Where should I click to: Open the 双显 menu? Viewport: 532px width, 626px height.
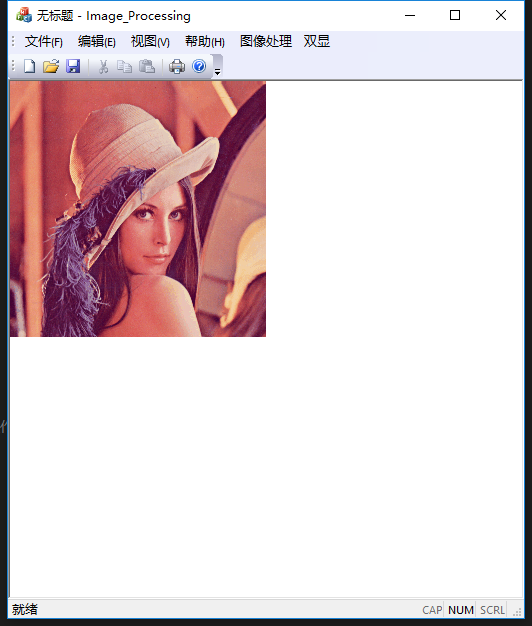(316, 42)
